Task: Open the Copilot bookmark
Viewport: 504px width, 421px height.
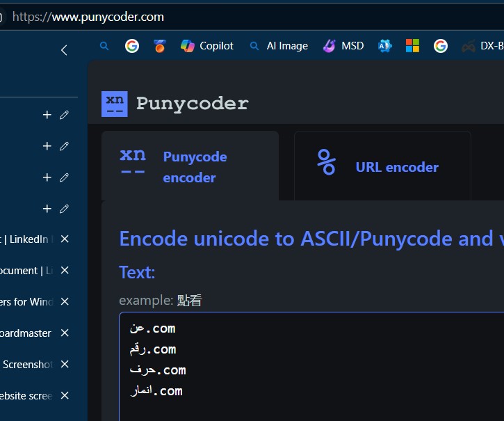Action: 206,46
